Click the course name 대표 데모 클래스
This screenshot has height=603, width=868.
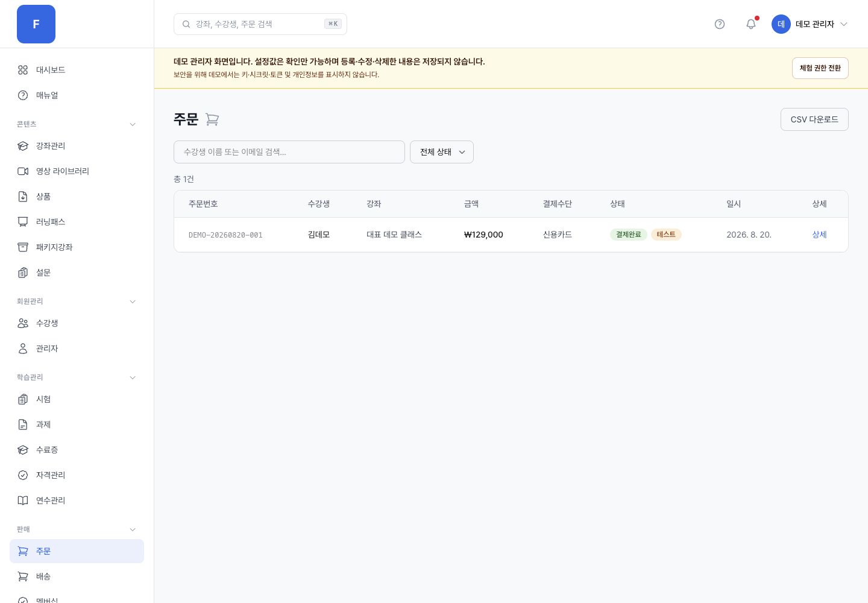tap(394, 235)
